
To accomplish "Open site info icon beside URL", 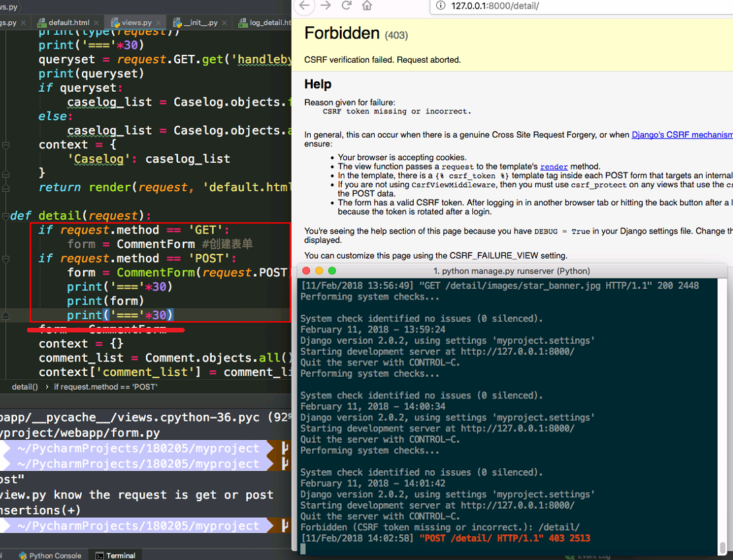I will click(440, 6).
